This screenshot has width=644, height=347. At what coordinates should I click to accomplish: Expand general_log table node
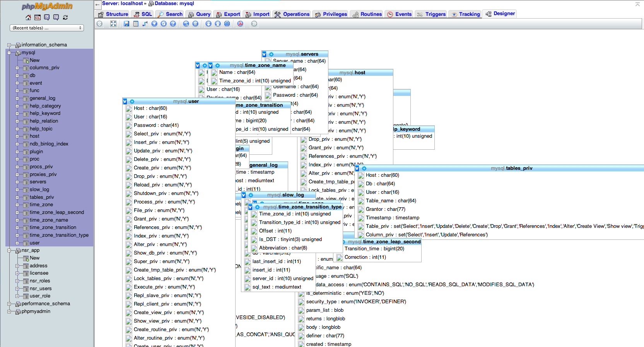pos(17,99)
